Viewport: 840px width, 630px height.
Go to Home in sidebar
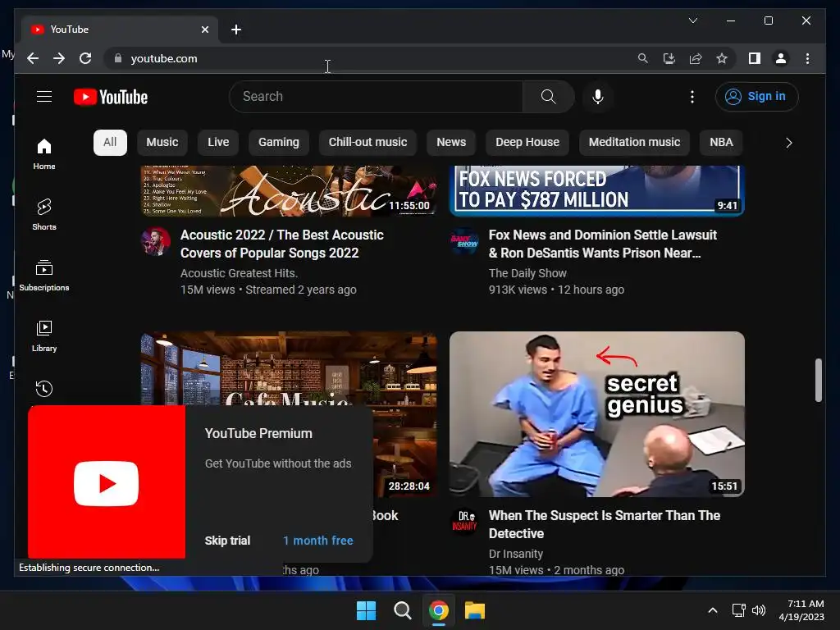pos(44,153)
